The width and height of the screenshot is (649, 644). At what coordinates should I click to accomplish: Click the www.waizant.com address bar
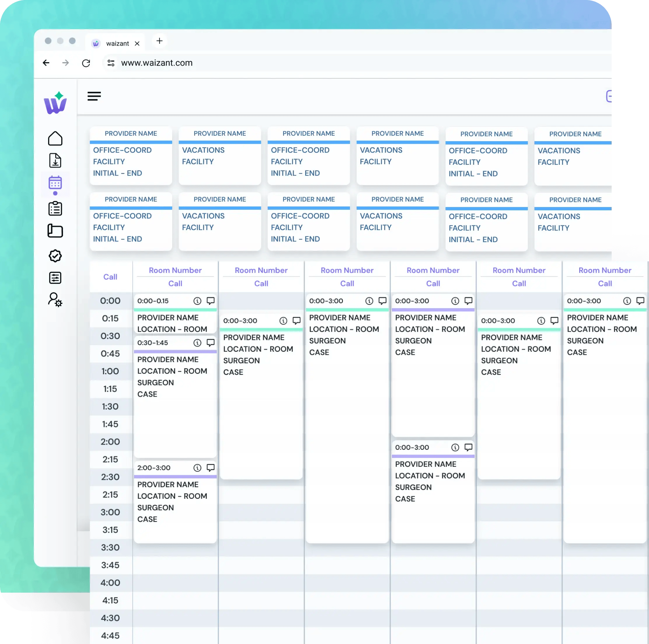point(156,63)
